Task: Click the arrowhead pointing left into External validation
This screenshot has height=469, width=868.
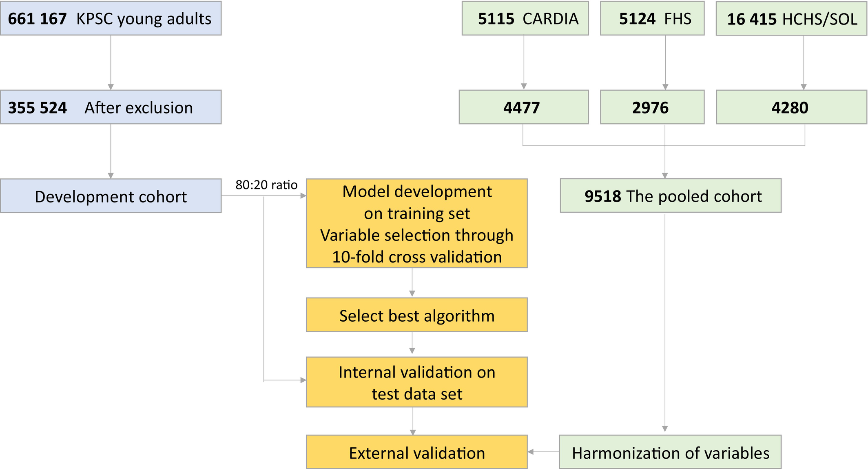Action: (x=531, y=452)
